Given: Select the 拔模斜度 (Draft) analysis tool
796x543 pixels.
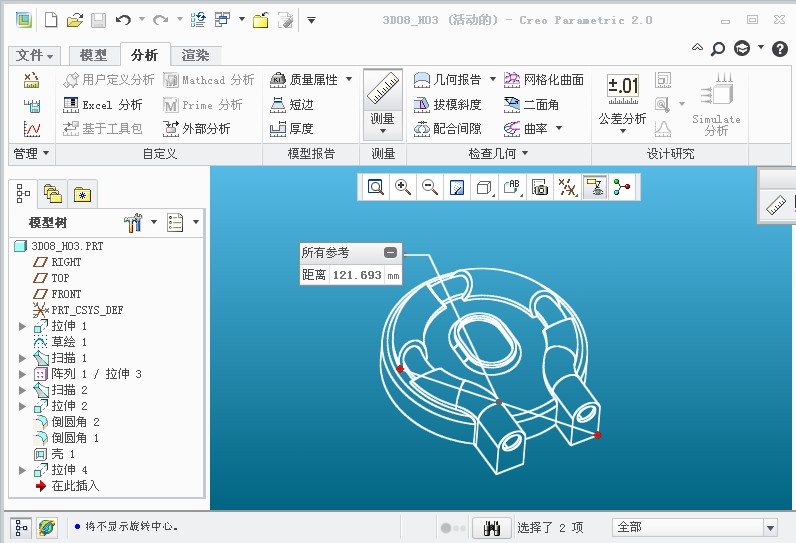Looking at the screenshot, I should click(447, 104).
